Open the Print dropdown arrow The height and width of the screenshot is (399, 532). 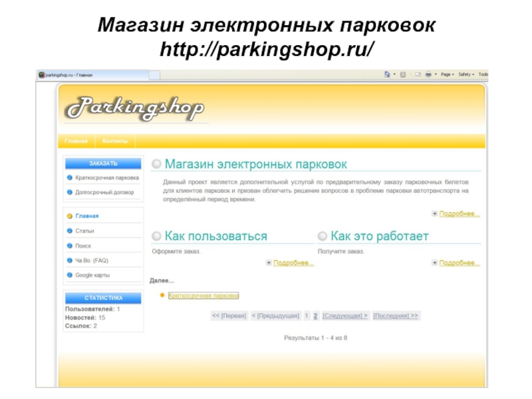pyautogui.click(x=436, y=74)
